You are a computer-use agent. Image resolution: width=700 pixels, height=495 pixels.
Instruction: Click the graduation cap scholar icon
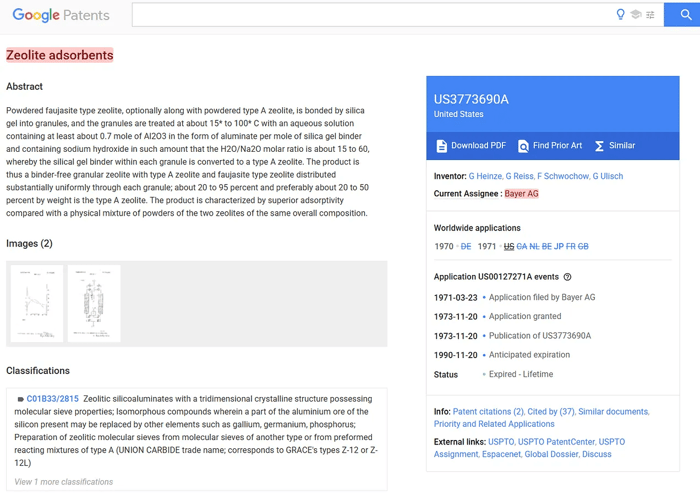[x=635, y=14]
